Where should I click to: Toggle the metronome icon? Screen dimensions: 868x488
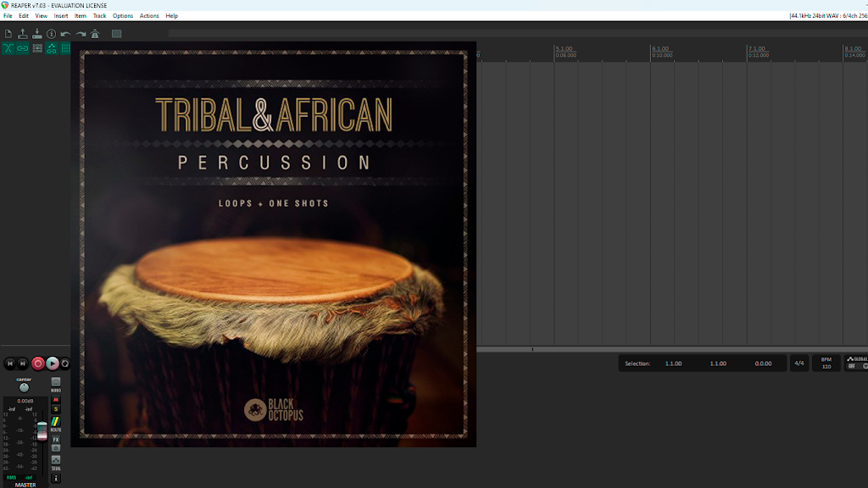95,34
